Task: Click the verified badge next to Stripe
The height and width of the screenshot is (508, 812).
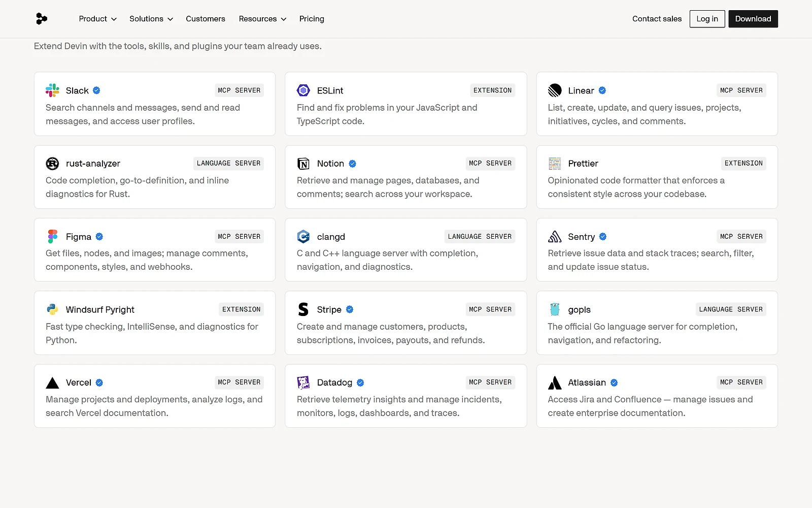Action: (350, 309)
